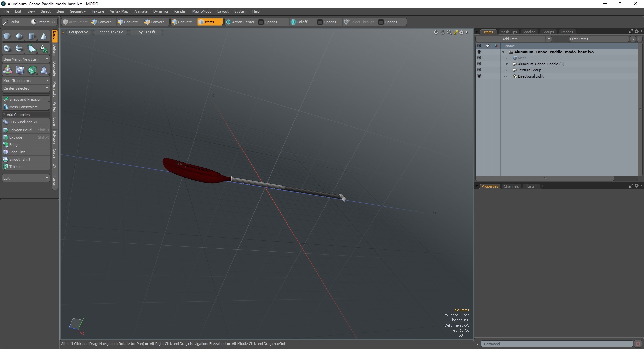Open Add Item dropdown arrow
Viewport: 644px width, 349px height.
[549, 39]
